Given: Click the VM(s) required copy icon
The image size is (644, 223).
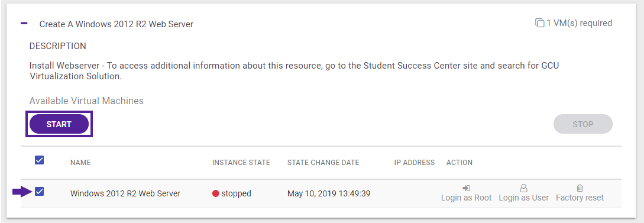Looking at the screenshot, I should [539, 23].
